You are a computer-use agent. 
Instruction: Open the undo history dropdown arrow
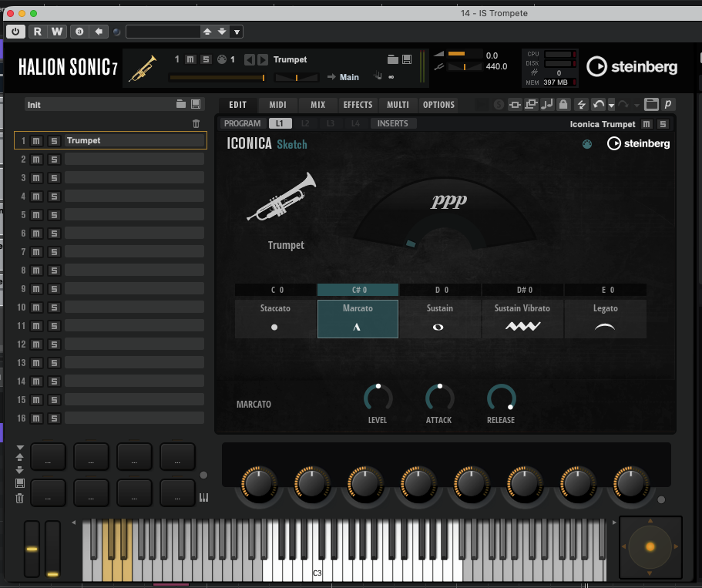click(x=611, y=105)
